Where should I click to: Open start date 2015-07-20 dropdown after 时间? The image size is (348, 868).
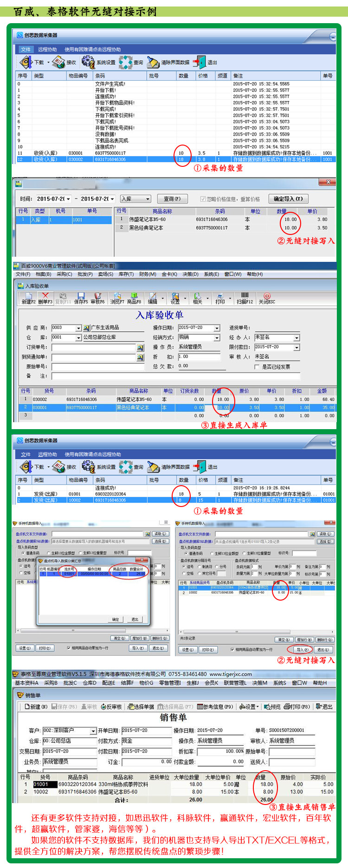(68, 199)
